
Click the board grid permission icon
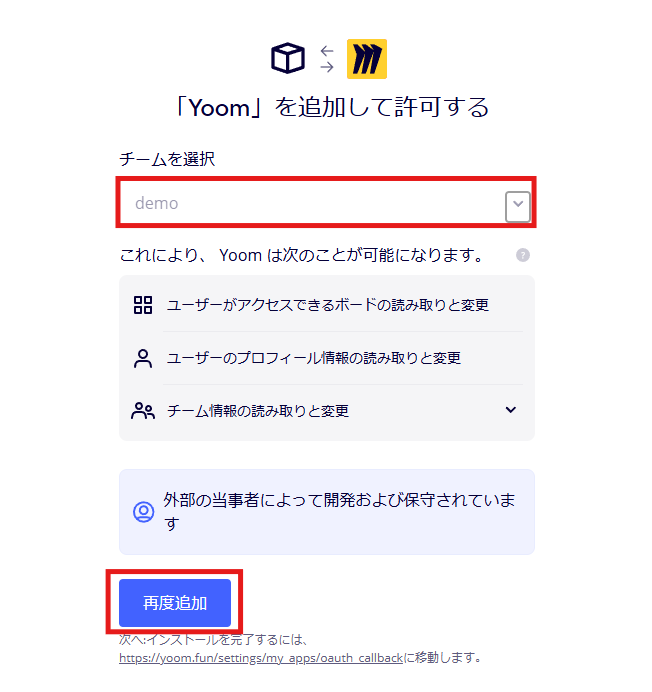click(x=143, y=305)
